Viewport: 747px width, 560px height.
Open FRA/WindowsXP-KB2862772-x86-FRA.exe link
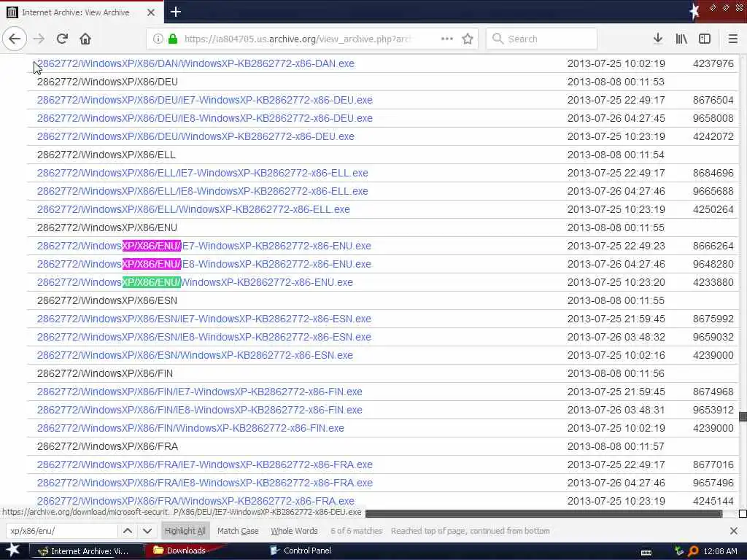coord(196,501)
